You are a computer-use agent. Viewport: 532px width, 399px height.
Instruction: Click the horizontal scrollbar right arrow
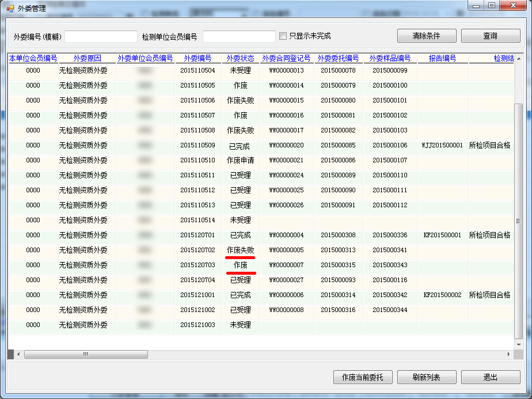pos(508,355)
